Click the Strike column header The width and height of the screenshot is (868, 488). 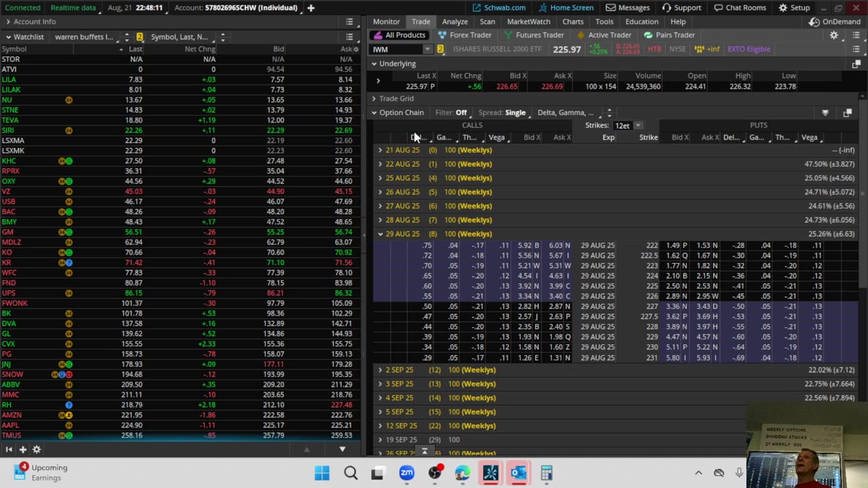pos(648,138)
